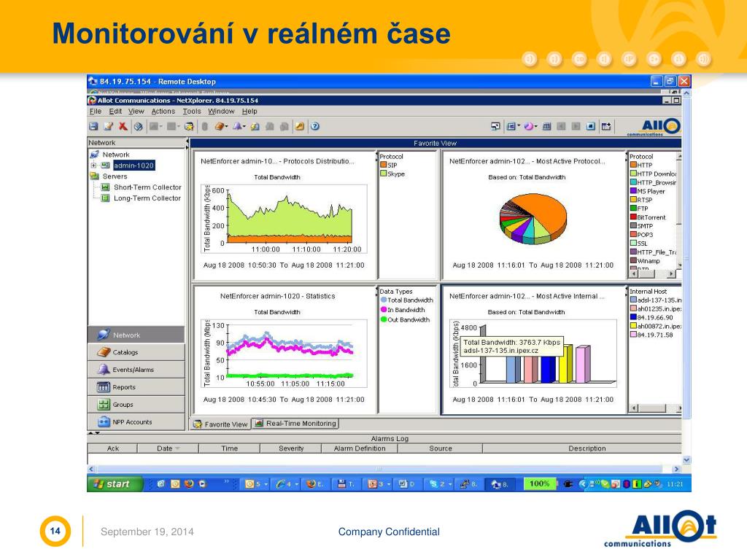Open the Reports navigation panel

(136, 387)
